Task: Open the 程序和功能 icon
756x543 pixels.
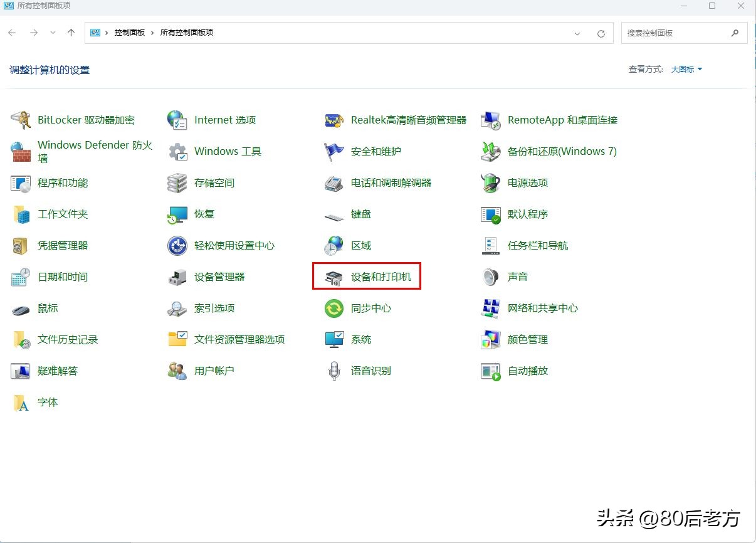Action: coord(21,182)
